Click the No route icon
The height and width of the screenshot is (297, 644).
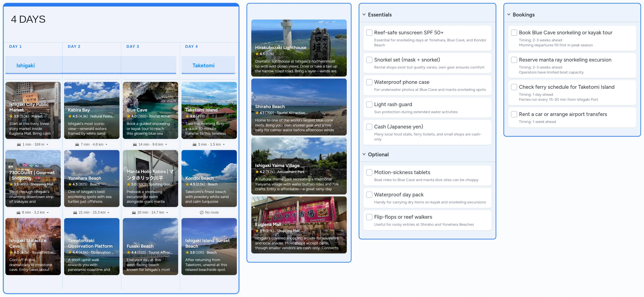click(x=202, y=212)
